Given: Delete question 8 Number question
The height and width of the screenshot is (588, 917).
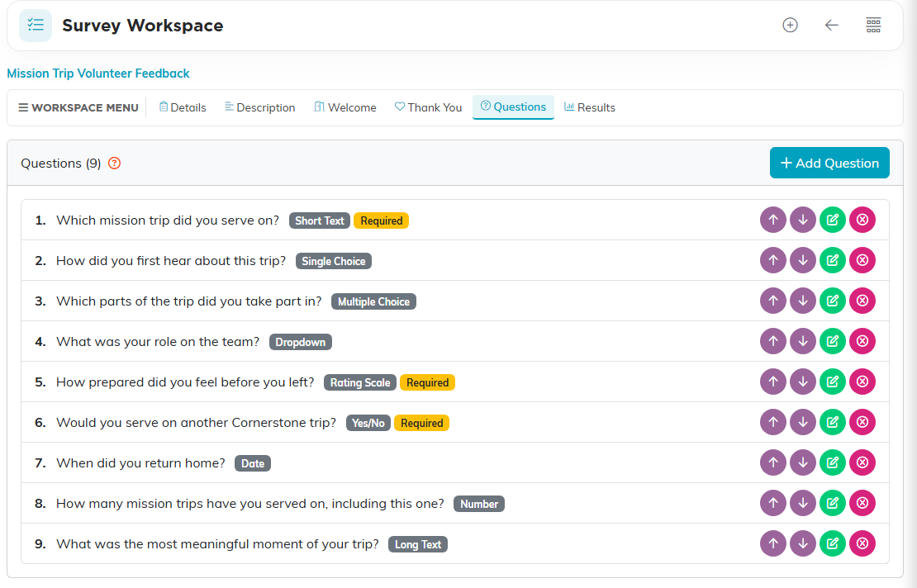Looking at the screenshot, I should 862,503.
